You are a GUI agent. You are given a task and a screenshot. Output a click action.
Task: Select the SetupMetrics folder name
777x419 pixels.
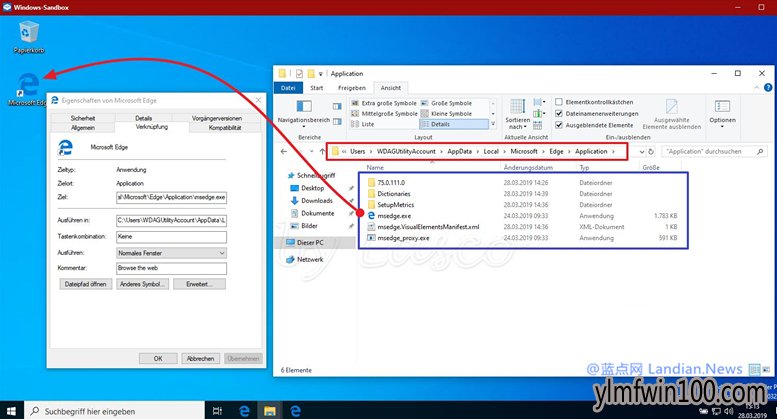tap(395, 205)
